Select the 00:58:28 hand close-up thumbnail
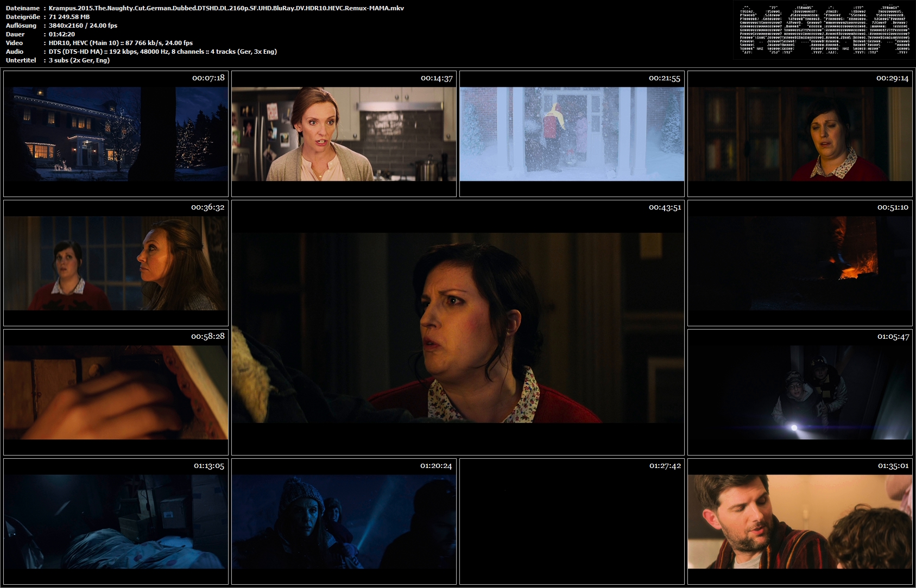916x588 pixels. (116, 392)
